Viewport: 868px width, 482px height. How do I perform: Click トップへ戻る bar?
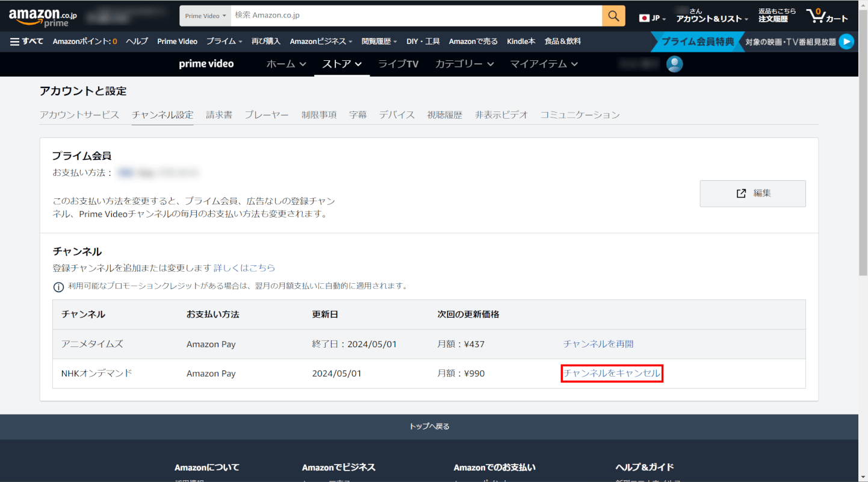tap(429, 427)
